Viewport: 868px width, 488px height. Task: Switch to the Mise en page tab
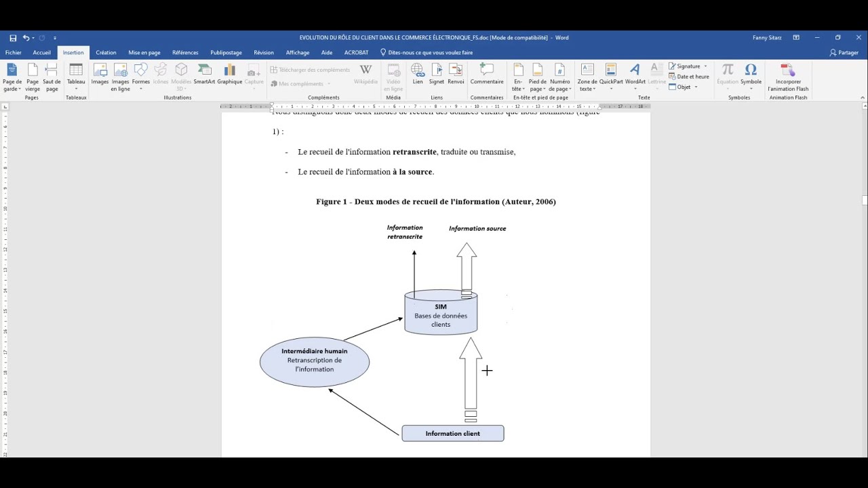tap(144, 53)
